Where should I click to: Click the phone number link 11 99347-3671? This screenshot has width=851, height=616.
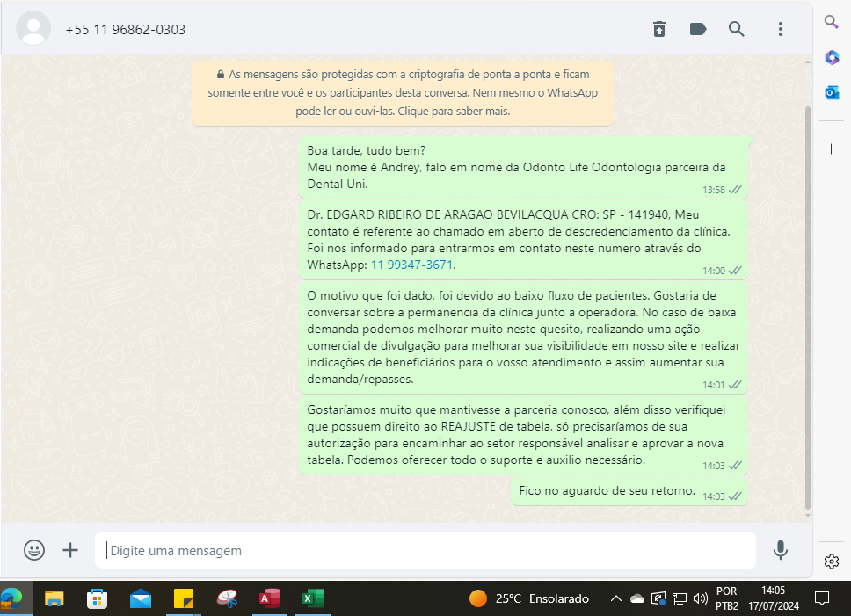411,265
